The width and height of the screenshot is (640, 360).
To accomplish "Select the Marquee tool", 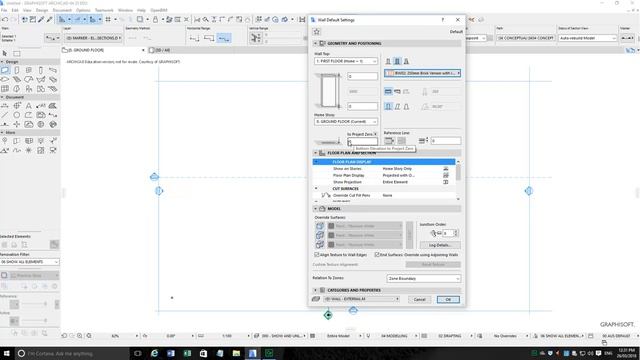I will click(x=17, y=53).
